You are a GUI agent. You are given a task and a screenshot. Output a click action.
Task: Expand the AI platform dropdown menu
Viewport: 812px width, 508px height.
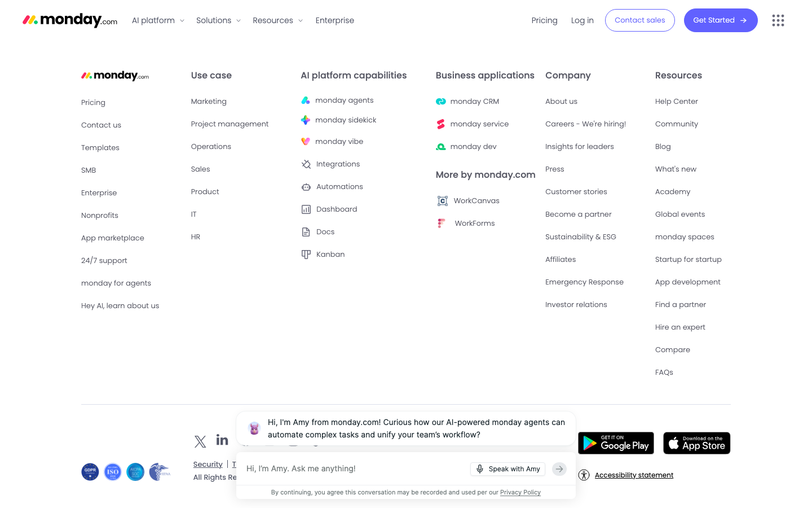point(158,20)
